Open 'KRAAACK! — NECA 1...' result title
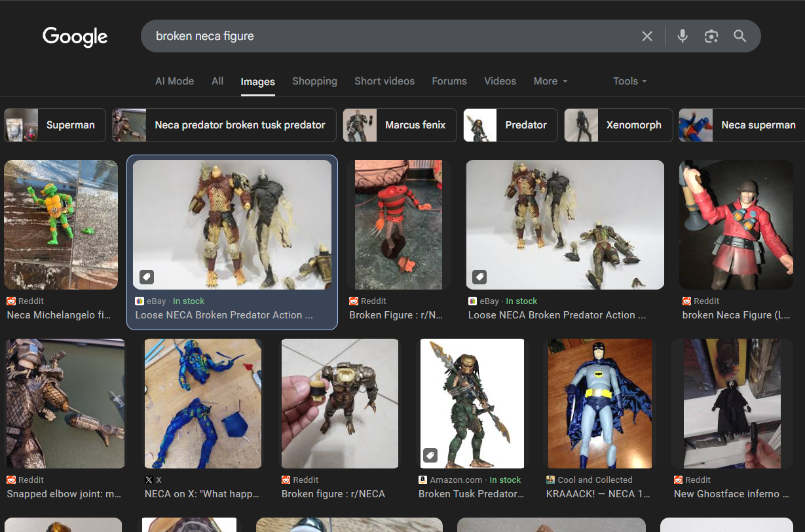805x532 pixels. point(599,494)
